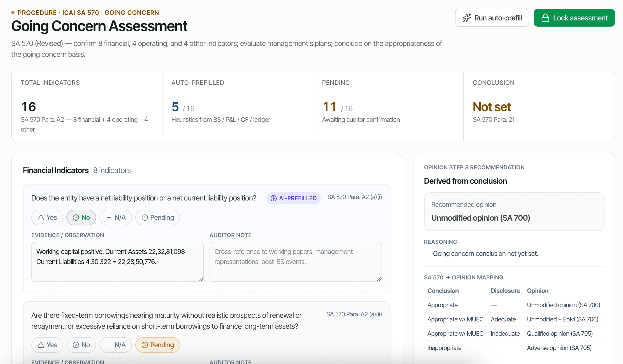Click 'Awaiting auditor confirmation' text
The width and height of the screenshot is (623, 364).
pos(361,120)
